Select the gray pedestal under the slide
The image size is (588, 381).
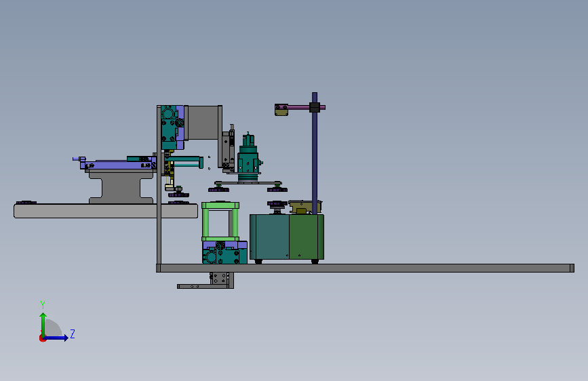(121, 186)
